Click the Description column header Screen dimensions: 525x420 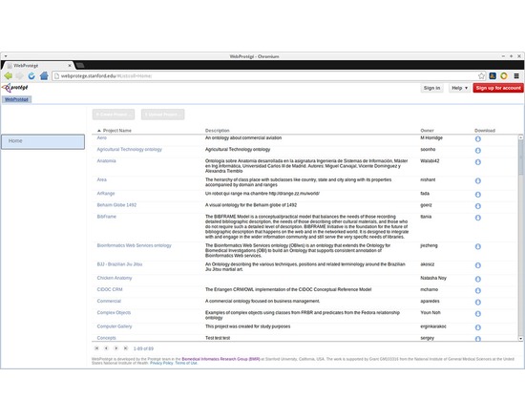pyautogui.click(x=218, y=131)
